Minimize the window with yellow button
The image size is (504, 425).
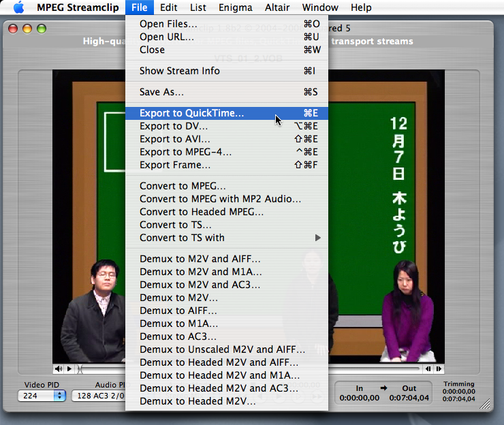27,29
